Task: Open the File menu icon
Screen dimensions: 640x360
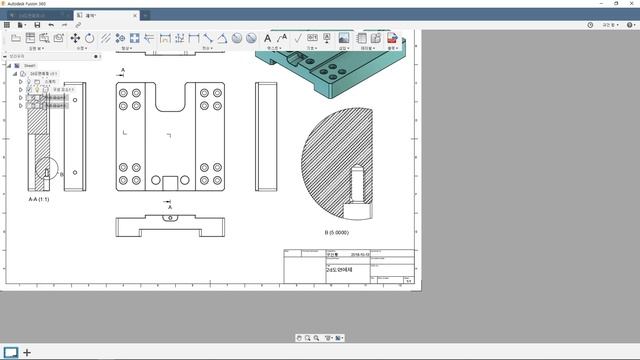Action: (x=21, y=25)
